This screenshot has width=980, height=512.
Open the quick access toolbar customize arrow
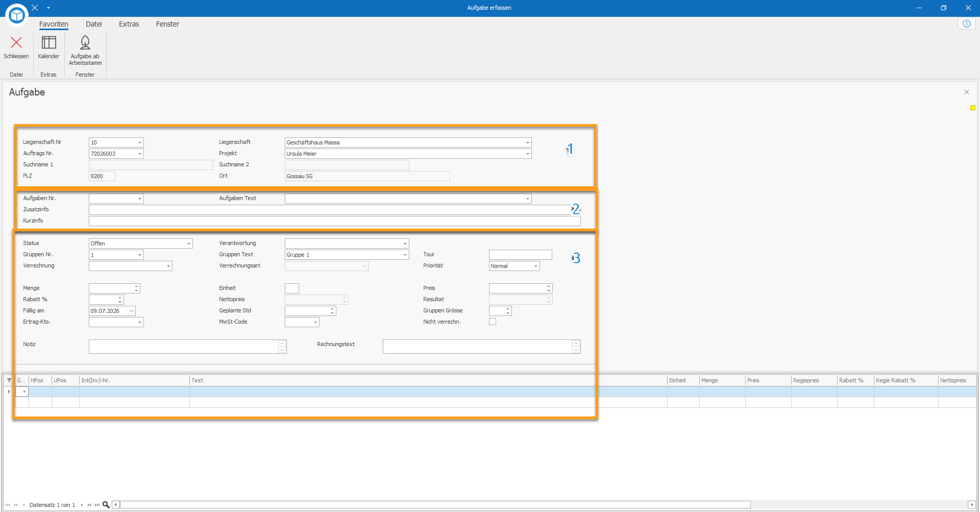coord(48,8)
